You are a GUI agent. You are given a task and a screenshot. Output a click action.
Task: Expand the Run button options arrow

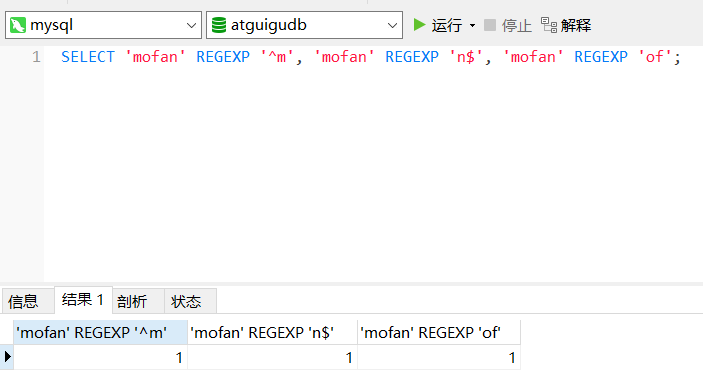(473, 26)
